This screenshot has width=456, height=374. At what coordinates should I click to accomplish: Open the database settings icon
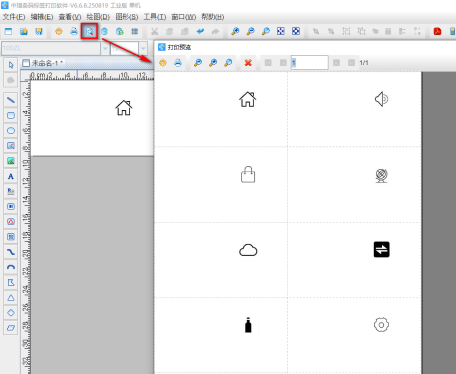click(x=104, y=31)
